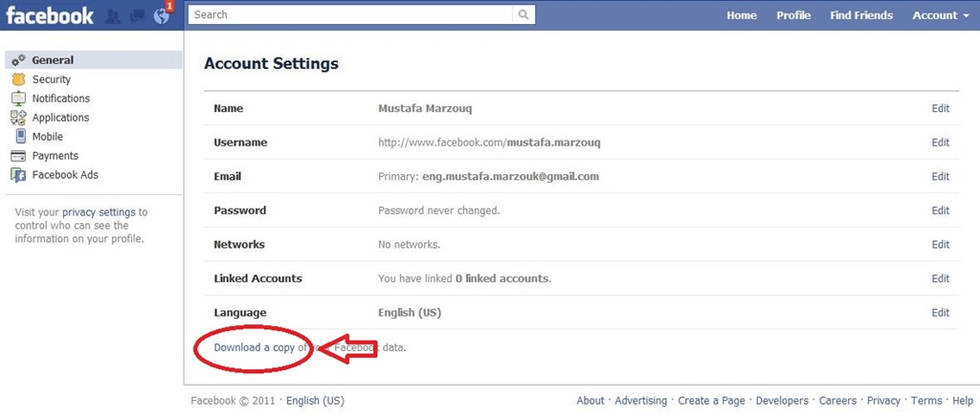
Task: Click the Payments card icon
Action: 19,156
